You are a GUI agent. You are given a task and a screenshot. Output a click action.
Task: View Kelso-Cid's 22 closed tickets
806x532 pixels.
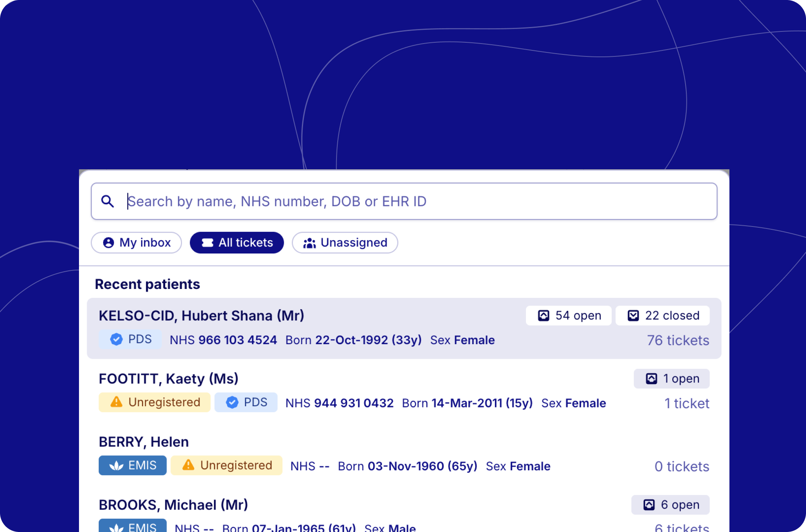(663, 316)
